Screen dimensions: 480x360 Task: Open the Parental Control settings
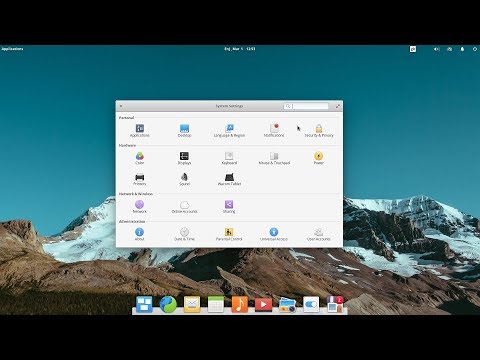pyautogui.click(x=229, y=234)
